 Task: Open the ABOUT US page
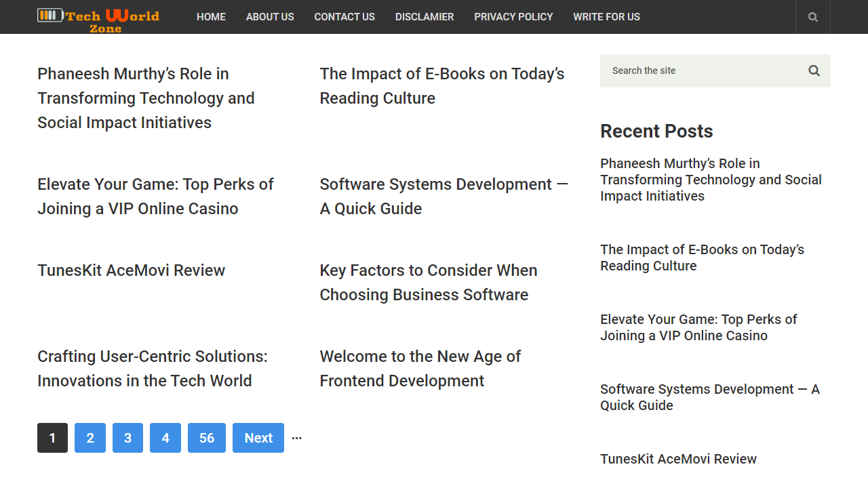270,16
